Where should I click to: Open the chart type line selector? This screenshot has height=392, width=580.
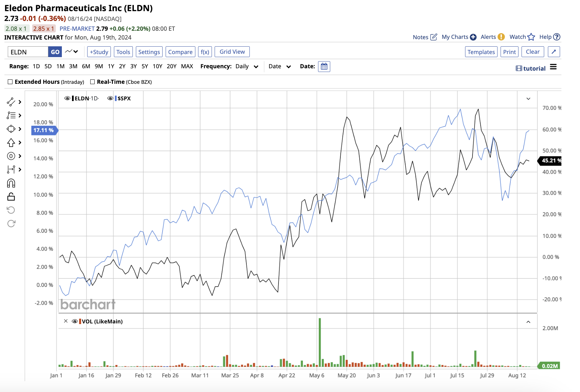tap(72, 52)
